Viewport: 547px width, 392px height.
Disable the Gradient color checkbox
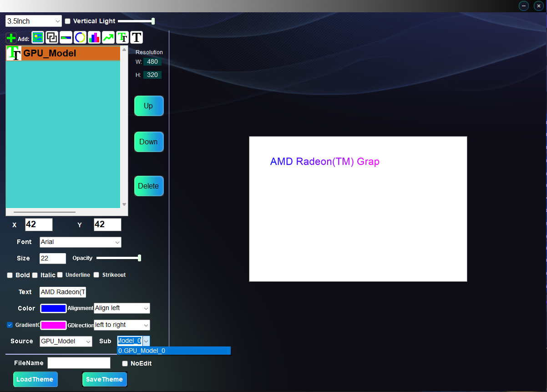(x=10, y=325)
